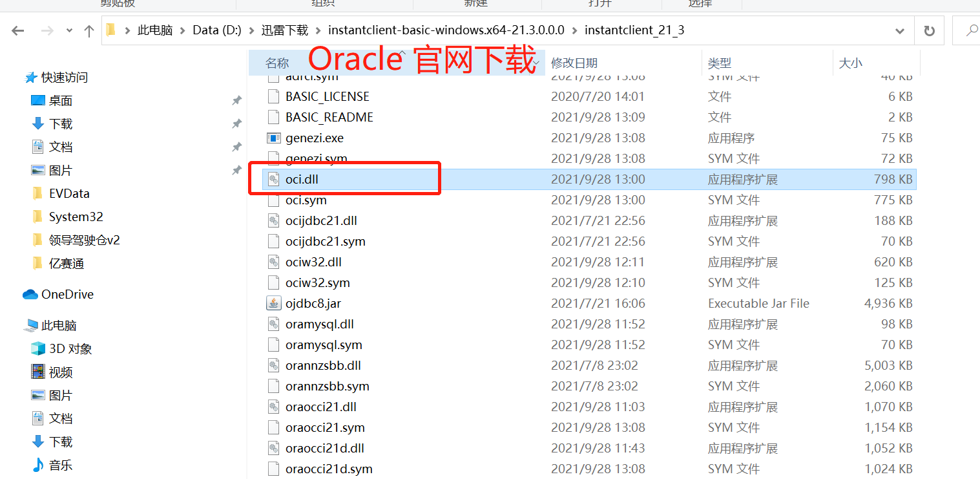Click the search magnifier at top right
Image resolution: width=980 pixels, height=479 pixels.
[971, 30]
